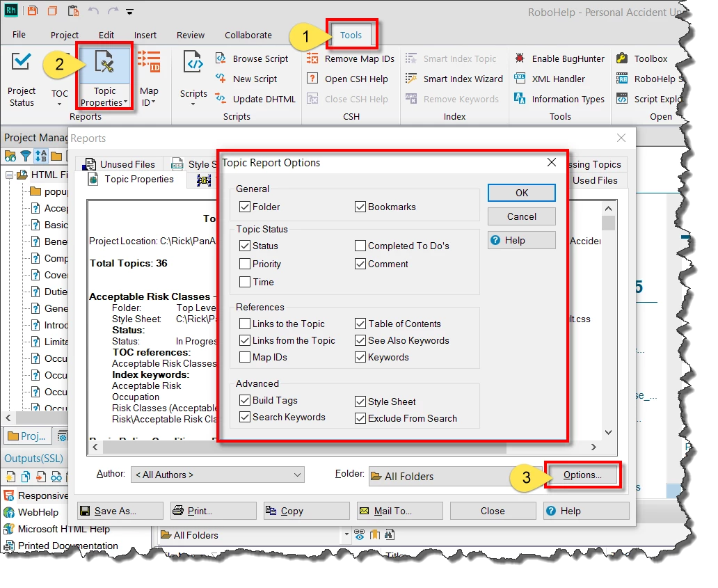The image size is (718, 588).
Task: Click the Copy button in Reports
Action: tap(307, 511)
